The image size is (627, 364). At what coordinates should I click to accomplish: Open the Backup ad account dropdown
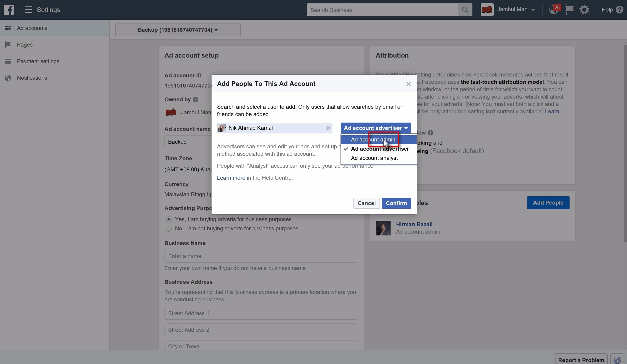(x=178, y=30)
